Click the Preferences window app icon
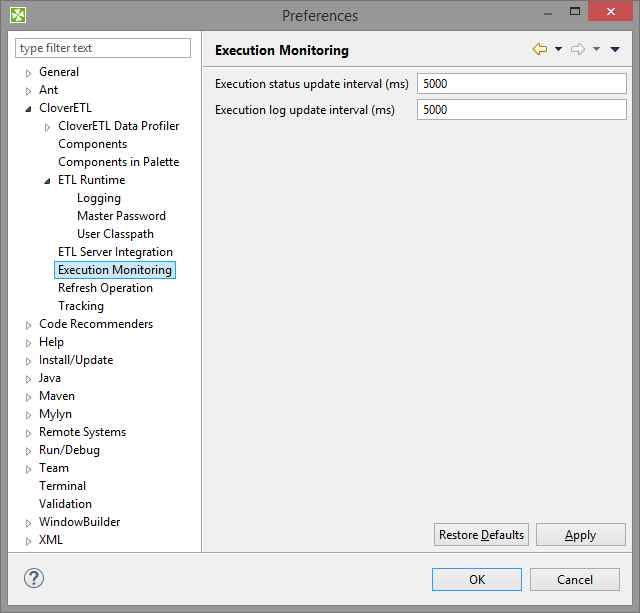The width and height of the screenshot is (640, 613). [18, 15]
